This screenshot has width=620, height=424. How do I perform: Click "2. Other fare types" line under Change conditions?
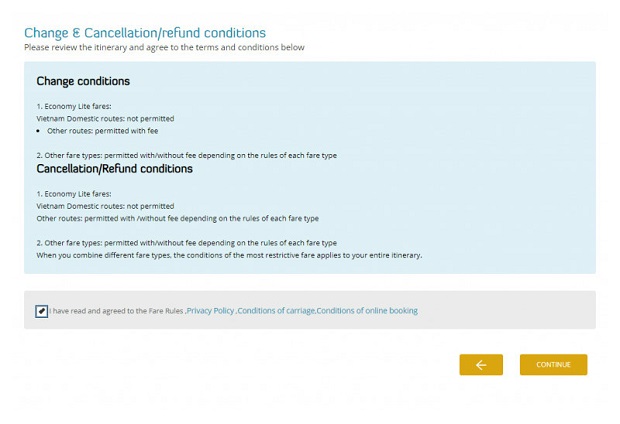point(186,155)
